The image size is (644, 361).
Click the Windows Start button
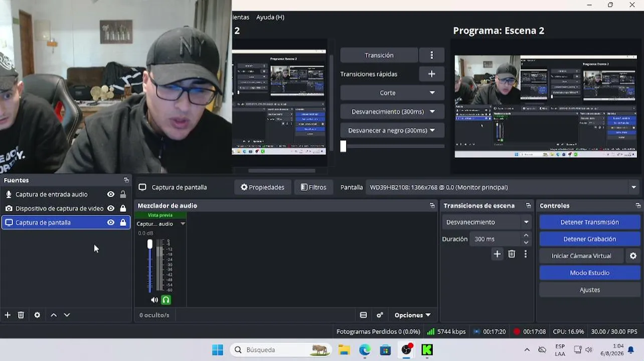click(x=217, y=350)
